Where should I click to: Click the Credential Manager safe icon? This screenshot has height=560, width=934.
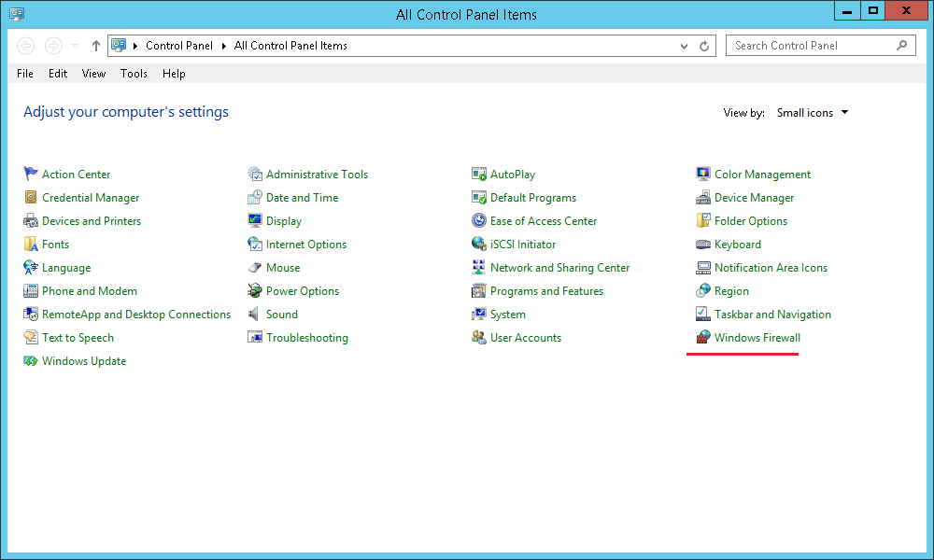pos(31,197)
